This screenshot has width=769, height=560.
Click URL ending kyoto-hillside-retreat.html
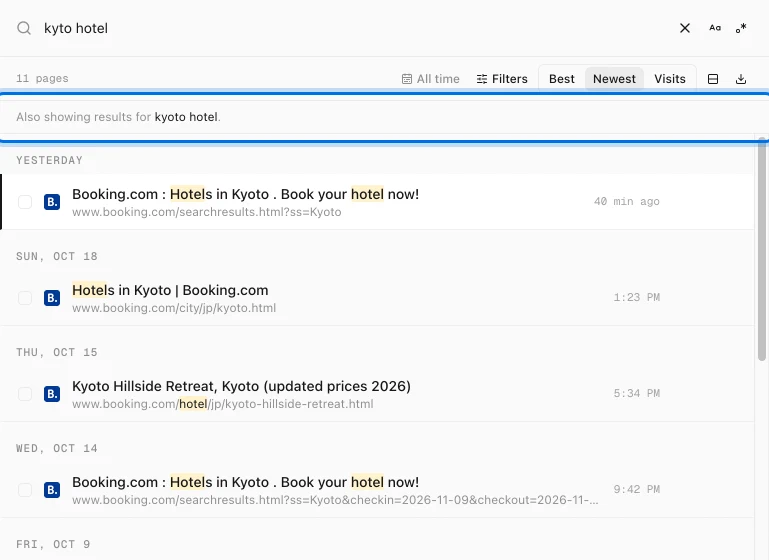(x=223, y=404)
